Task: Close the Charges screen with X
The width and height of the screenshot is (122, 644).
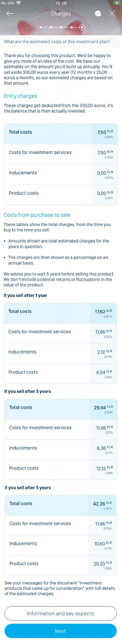Action: [x=112, y=14]
